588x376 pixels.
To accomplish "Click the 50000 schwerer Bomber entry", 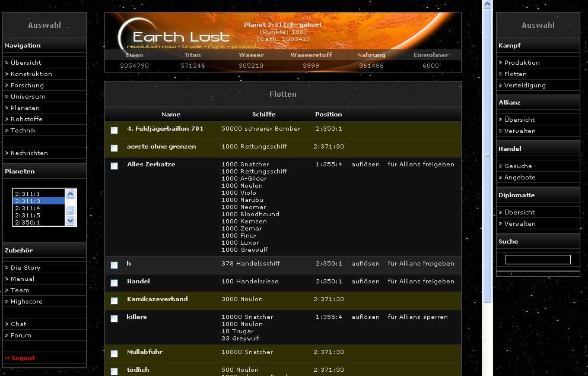I will [x=261, y=129].
